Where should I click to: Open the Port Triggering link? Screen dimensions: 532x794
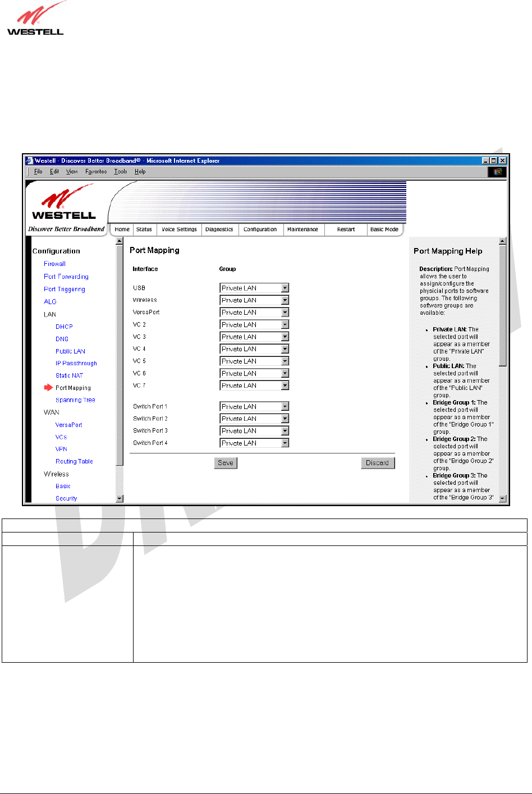(65, 290)
